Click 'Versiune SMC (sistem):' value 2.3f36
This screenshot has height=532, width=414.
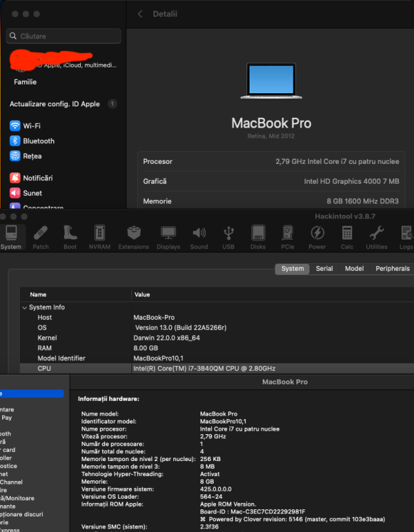click(209, 527)
